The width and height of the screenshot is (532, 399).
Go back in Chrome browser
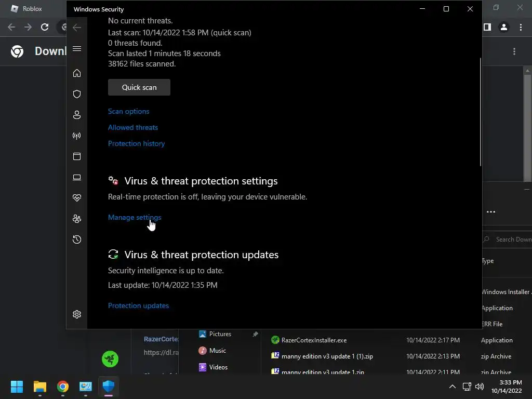11,27
